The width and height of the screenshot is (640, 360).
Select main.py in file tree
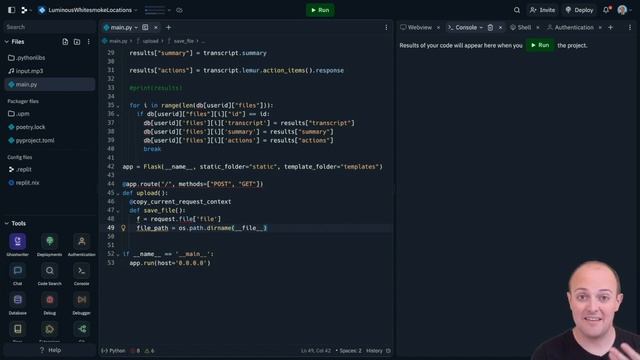click(50, 84)
